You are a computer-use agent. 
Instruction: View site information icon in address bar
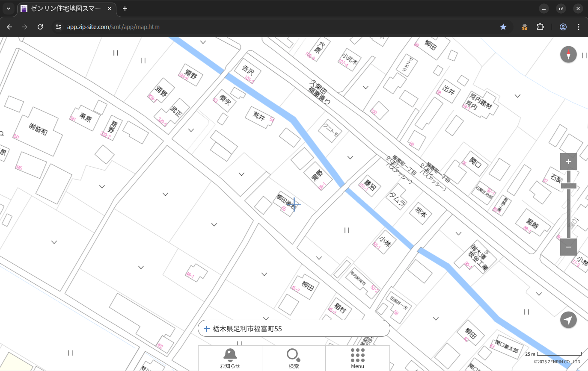59,27
